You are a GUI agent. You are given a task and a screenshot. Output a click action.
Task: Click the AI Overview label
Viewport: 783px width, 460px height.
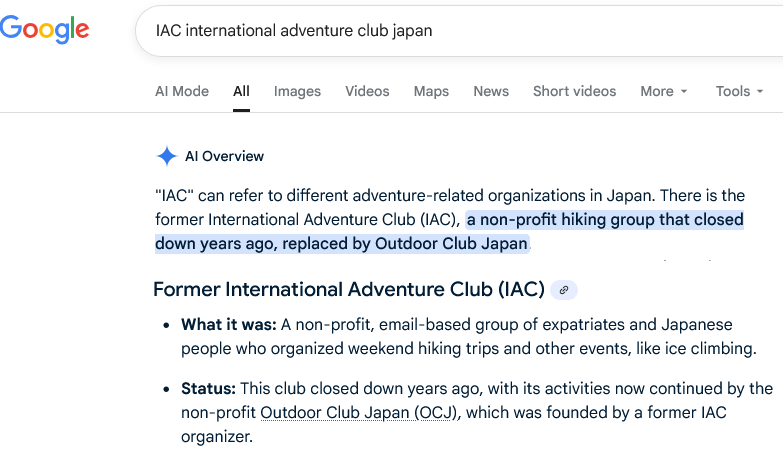click(224, 156)
